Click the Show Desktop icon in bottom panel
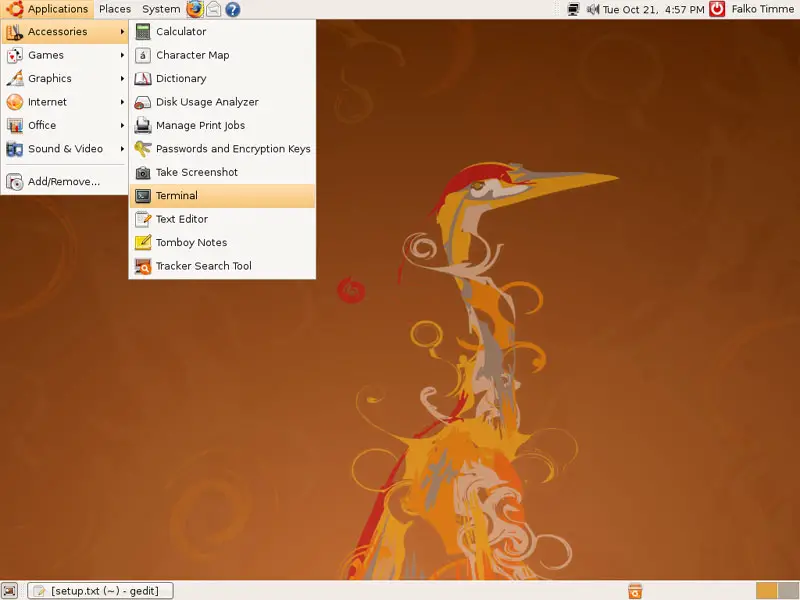This screenshot has width=800, height=600. click(x=10, y=591)
